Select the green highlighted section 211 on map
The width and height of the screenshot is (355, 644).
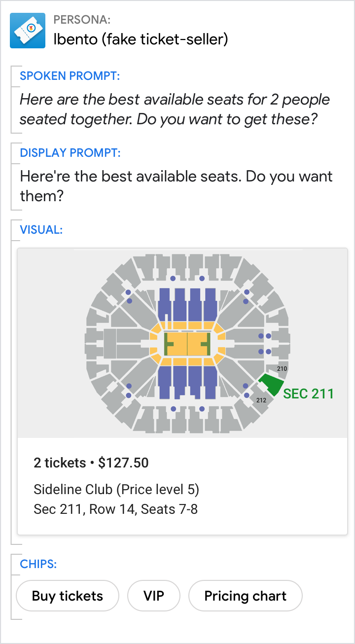(271, 383)
